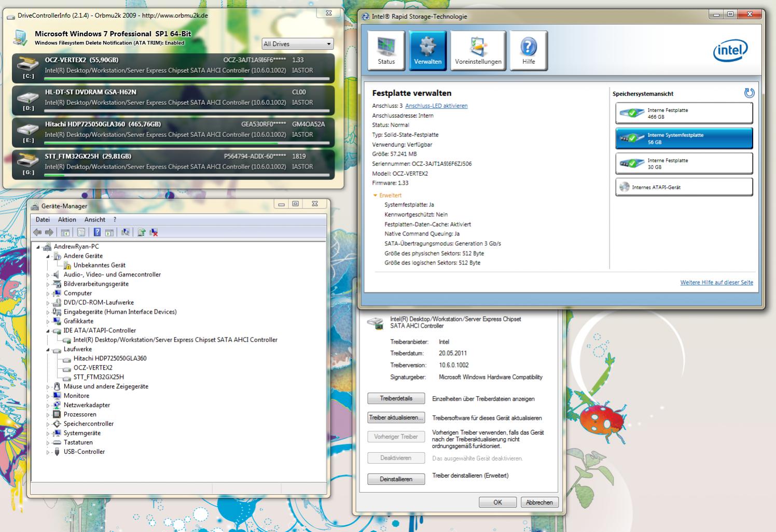The height and width of the screenshot is (532, 776).
Task: Click the STT_FTM32GX25H usage bar
Action: [187, 175]
